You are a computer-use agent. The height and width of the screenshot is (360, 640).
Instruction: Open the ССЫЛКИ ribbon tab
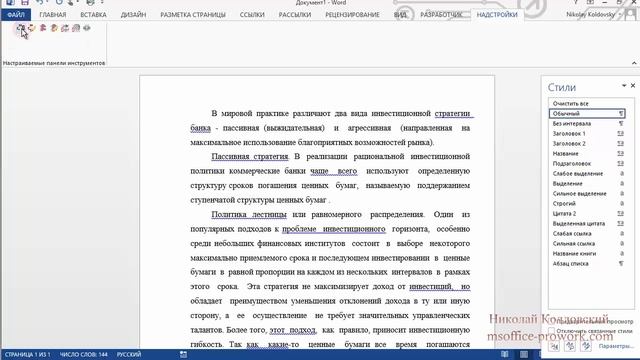point(252,15)
